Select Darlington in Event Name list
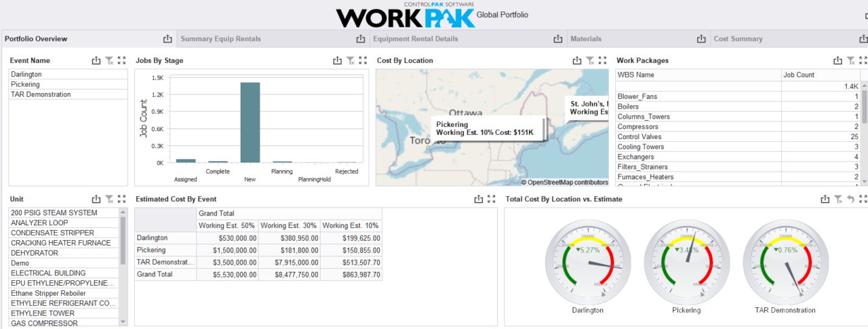The height and width of the screenshot is (329, 868). coord(26,74)
